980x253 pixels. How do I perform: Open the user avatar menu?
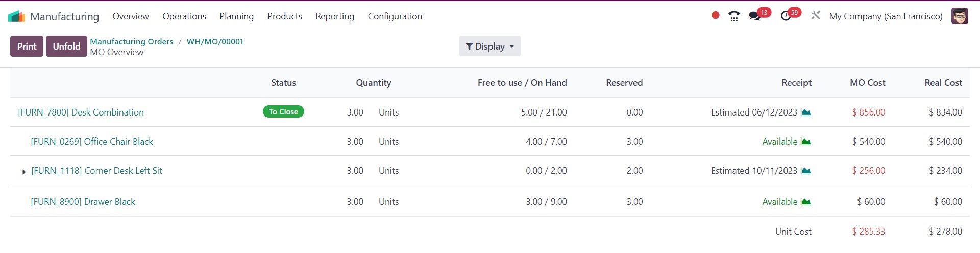click(960, 16)
